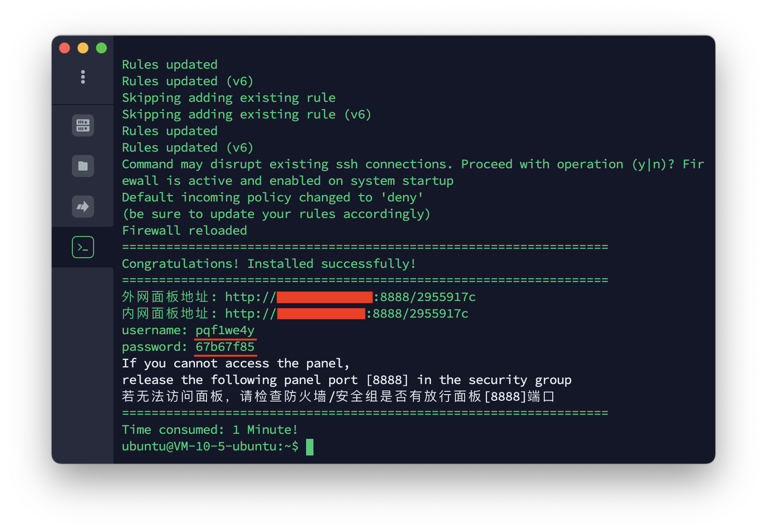The image size is (767, 532).
Task: Click the green full-screen window button
Action: [x=101, y=47]
